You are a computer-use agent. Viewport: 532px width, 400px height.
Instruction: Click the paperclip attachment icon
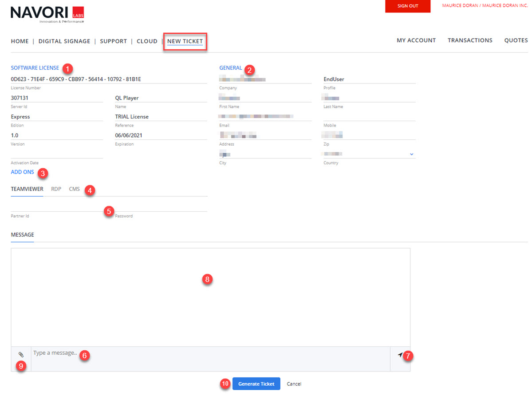point(21,355)
